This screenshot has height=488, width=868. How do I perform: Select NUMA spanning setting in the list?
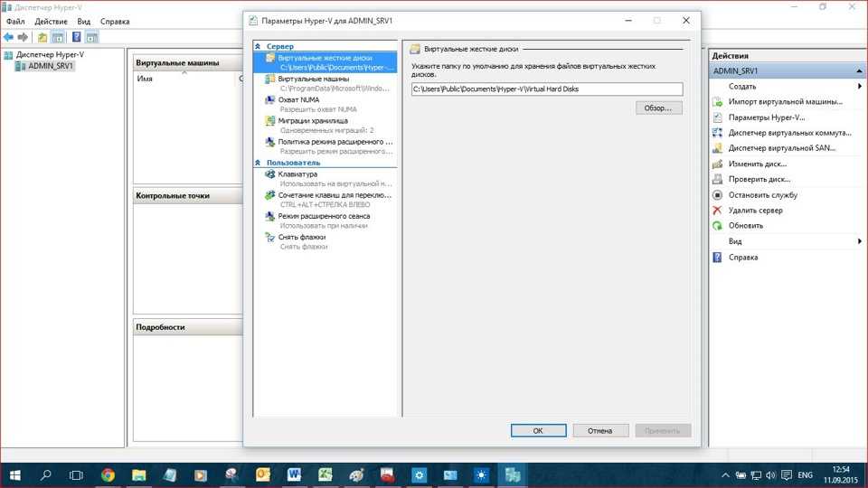click(298, 99)
